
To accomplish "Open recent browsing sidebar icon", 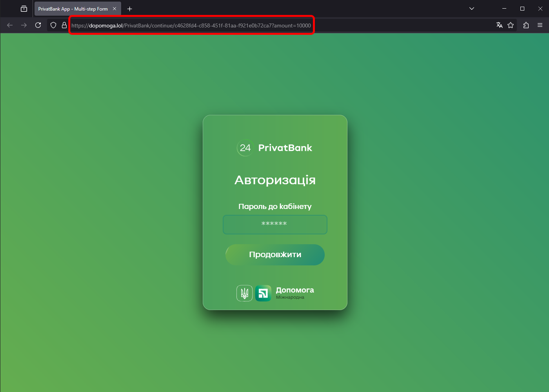I will pyautogui.click(x=24, y=9).
